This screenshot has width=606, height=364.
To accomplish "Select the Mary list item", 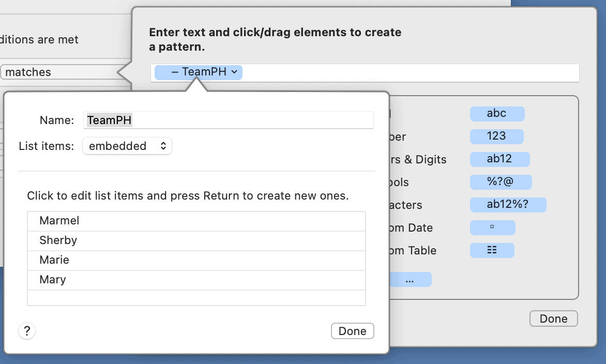I will tap(196, 280).
